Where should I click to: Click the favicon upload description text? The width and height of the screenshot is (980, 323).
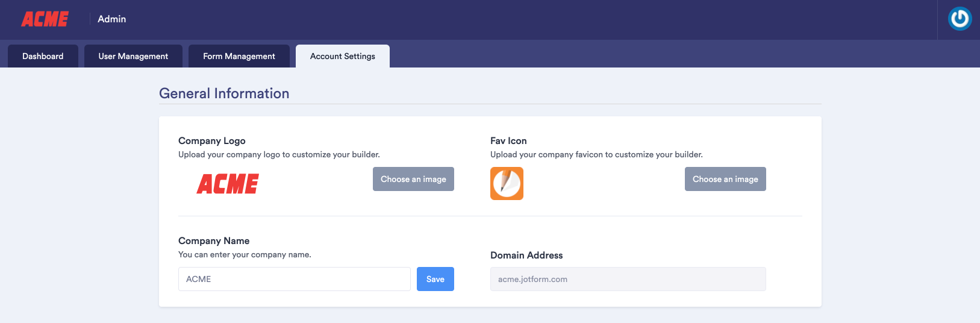pos(596,154)
